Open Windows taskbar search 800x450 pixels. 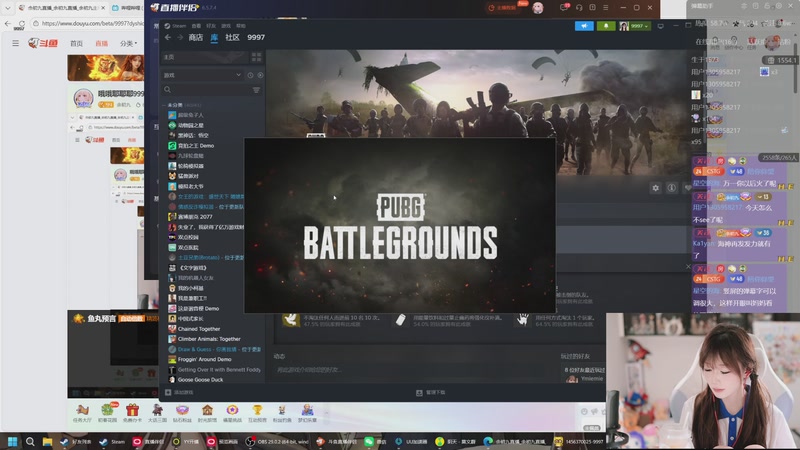[30, 441]
